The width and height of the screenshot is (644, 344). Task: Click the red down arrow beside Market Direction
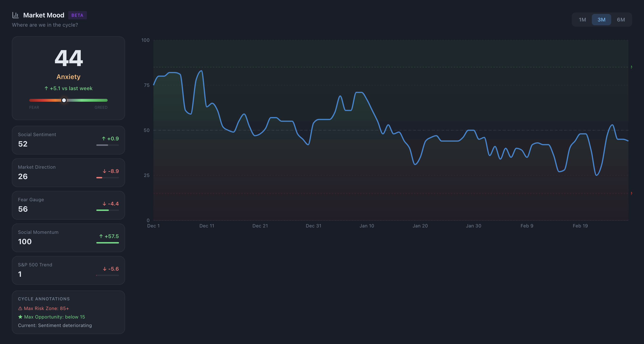104,171
